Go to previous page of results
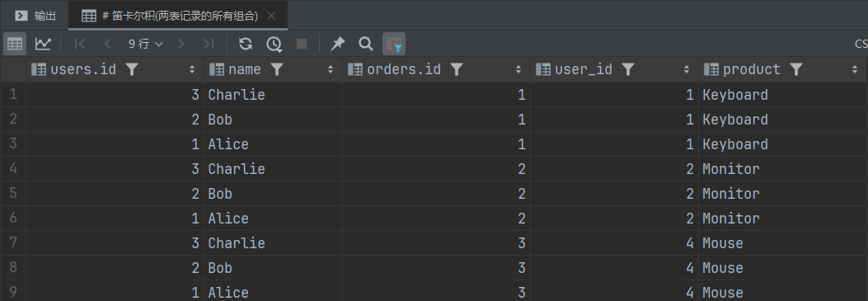Screen dimensions: 868x301 (x=107, y=44)
